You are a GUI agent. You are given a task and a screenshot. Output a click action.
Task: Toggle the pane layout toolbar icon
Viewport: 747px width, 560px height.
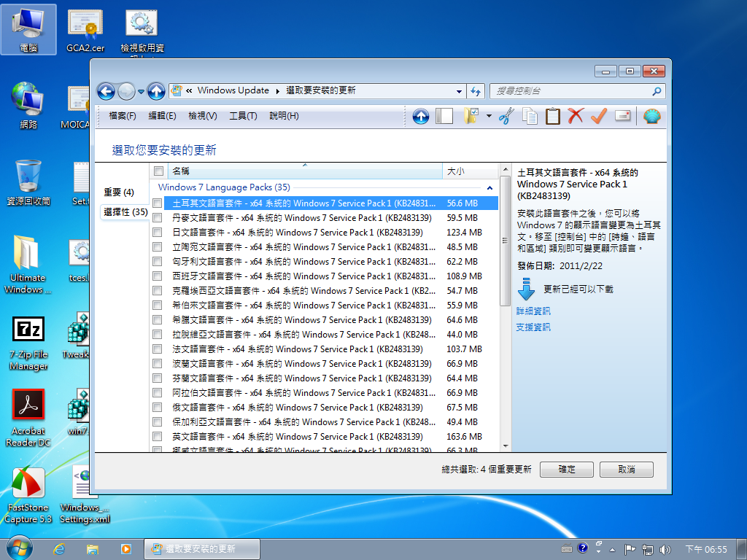coord(444,116)
